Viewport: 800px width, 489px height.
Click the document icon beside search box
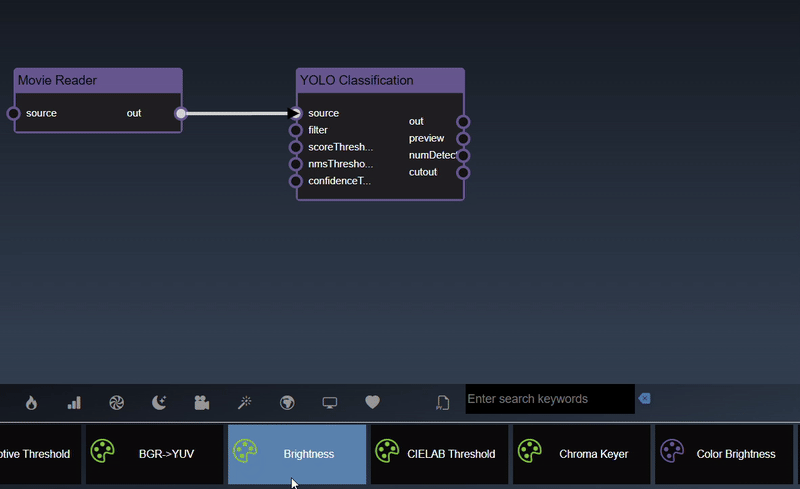[442, 403]
